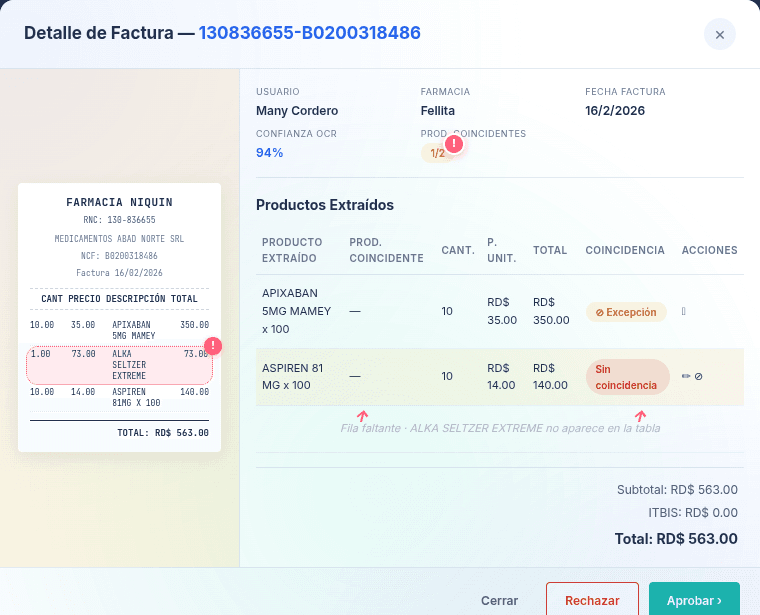
Task: Click pharmacy name Fellita
Action: (x=438, y=110)
